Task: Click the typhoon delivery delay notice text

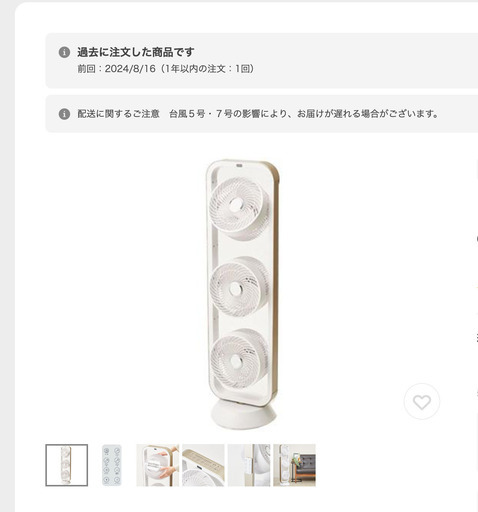Action: (x=304, y=114)
